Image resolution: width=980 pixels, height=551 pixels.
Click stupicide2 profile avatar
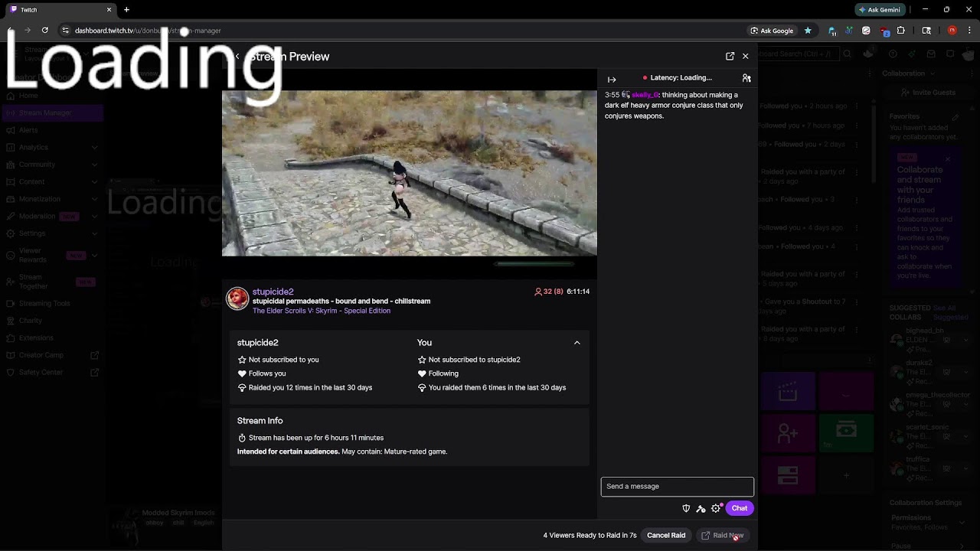point(237,299)
